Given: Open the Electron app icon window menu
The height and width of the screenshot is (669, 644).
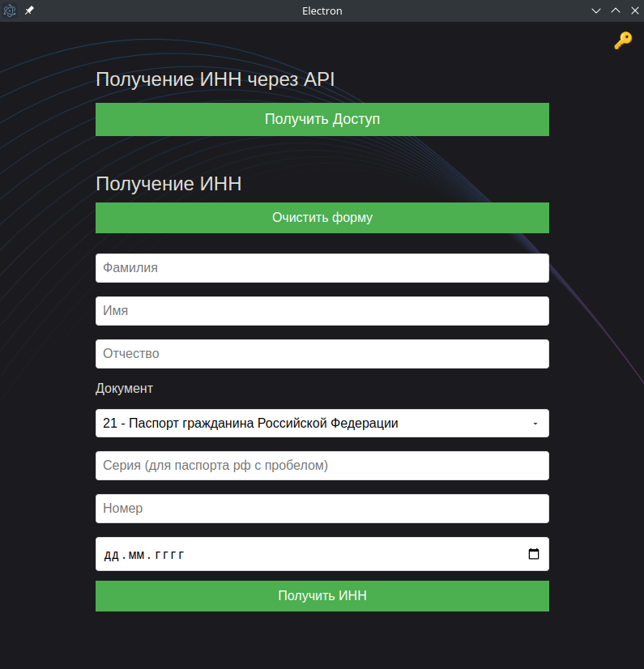Looking at the screenshot, I should coord(11,11).
